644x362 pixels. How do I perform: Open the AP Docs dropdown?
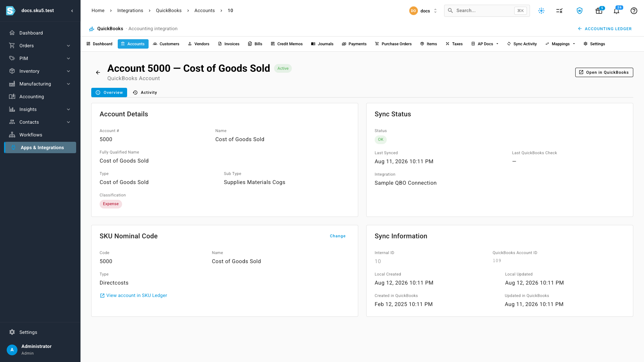(x=485, y=44)
